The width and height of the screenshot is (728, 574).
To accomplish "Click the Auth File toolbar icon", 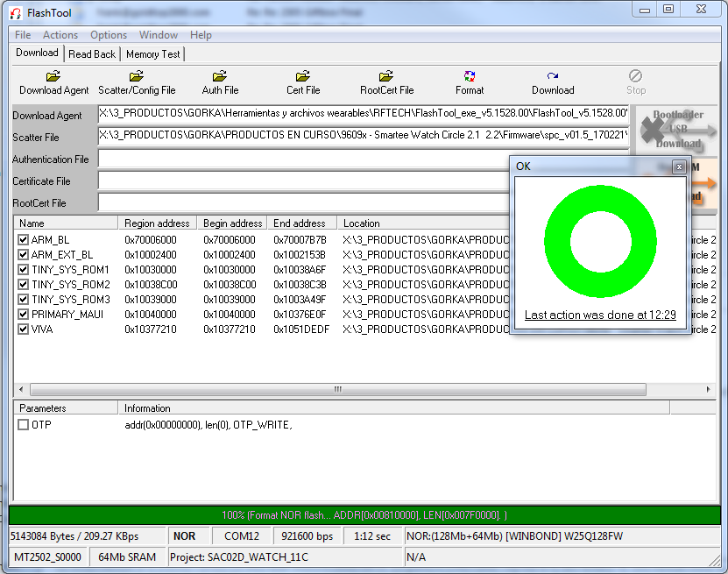I will tap(220, 77).
